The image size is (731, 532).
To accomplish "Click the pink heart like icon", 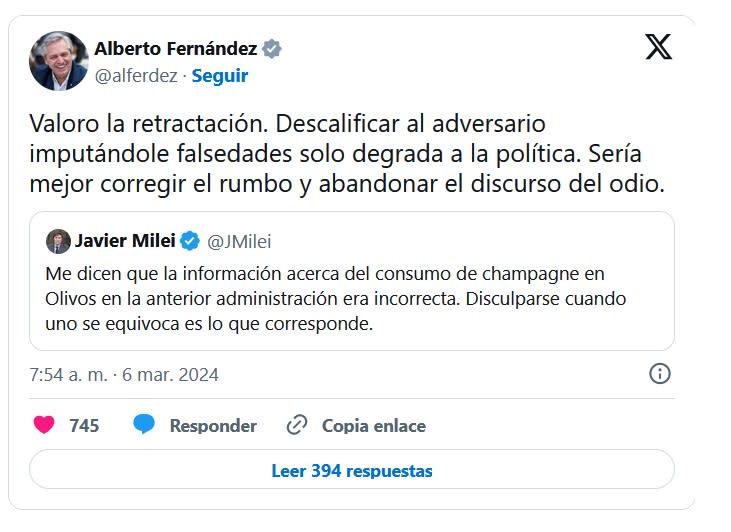I will [x=44, y=425].
